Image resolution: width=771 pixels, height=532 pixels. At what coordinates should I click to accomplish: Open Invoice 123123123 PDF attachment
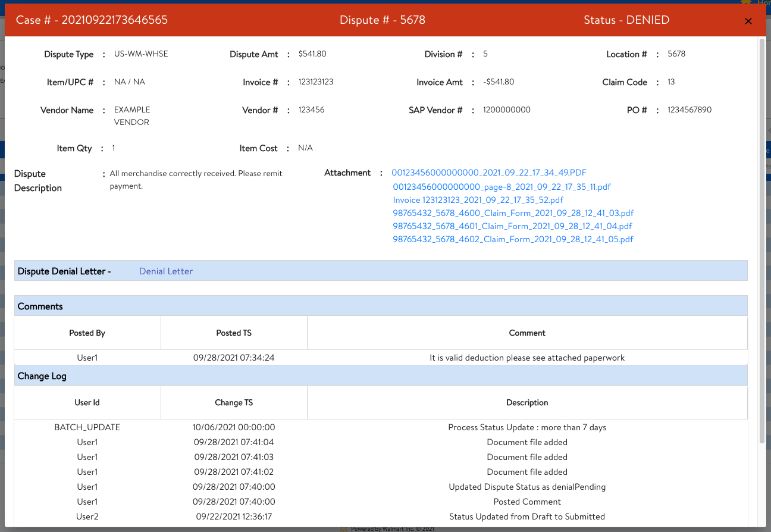pyautogui.click(x=478, y=200)
